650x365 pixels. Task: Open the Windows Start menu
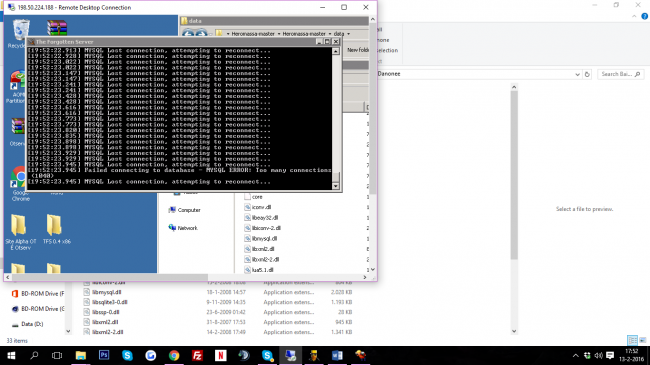point(11,355)
